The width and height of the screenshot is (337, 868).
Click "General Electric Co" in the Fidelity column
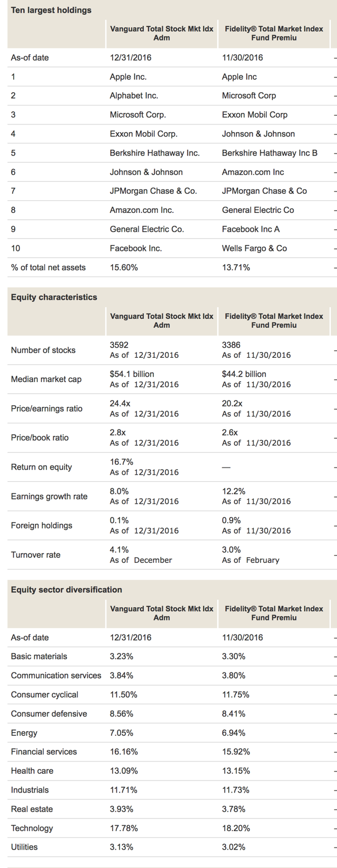(x=258, y=210)
